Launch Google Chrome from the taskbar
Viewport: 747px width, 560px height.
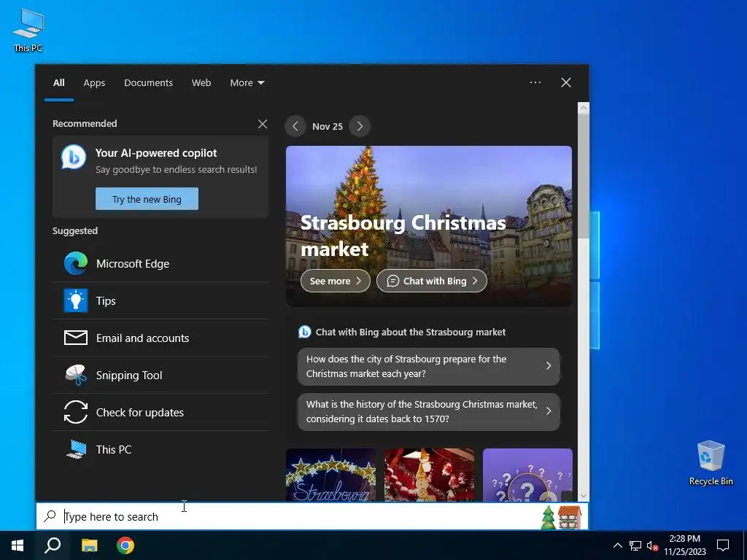pos(125,545)
